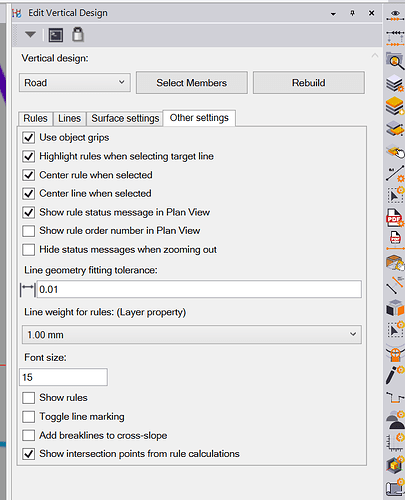The image size is (405, 500).
Task: Open the gray triangle menu in panel toolbar
Action: (30, 34)
